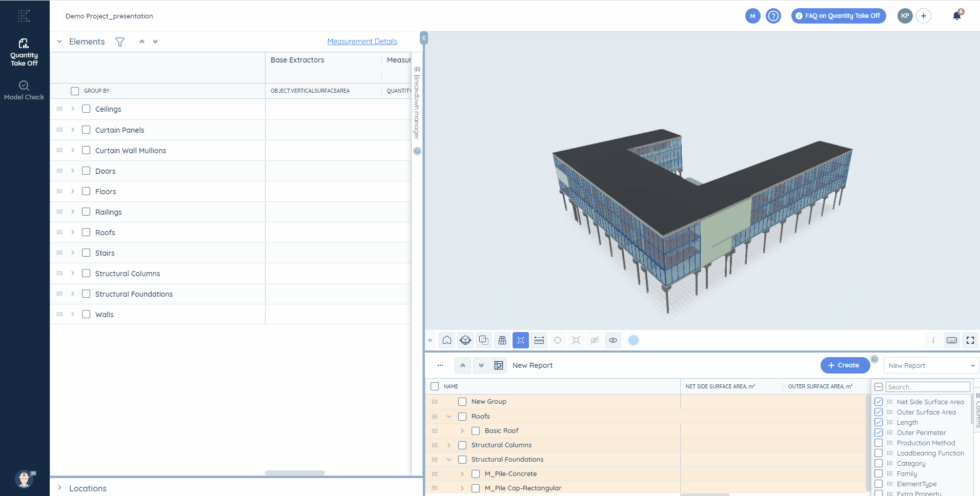Enable the Production Method column
The image size is (980, 496).
click(879, 443)
